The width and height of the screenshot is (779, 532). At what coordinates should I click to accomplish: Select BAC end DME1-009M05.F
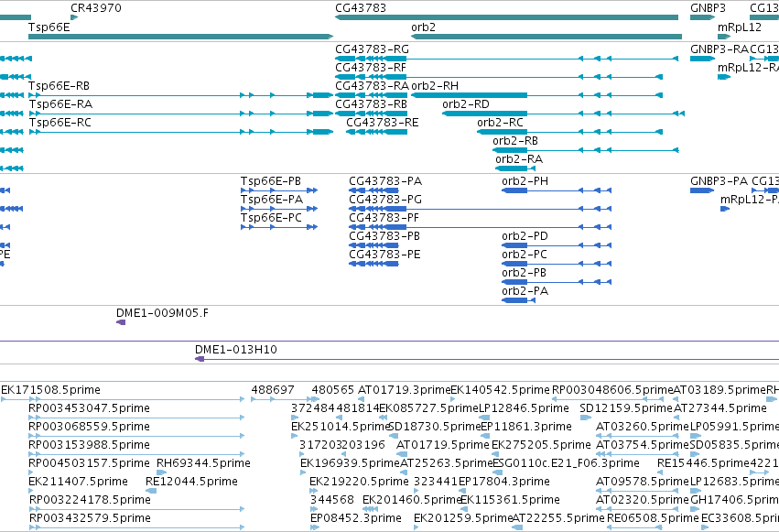point(121,322)
